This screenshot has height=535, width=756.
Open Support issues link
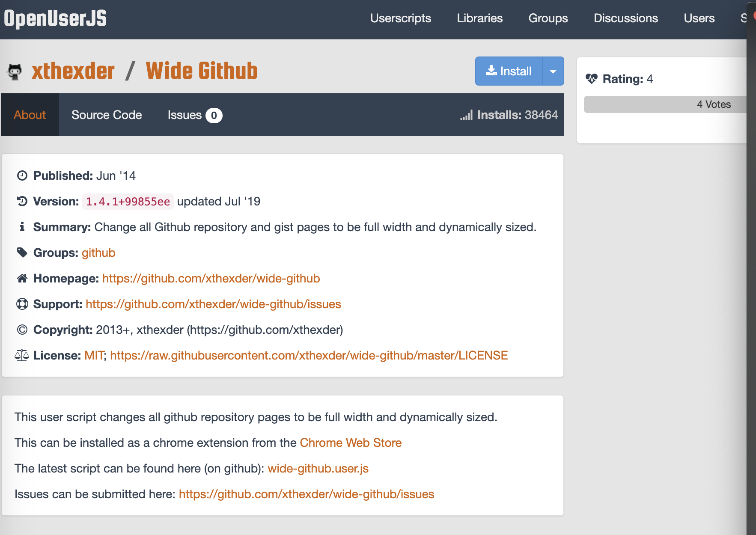pyautogui.click(x=213, y=304)
